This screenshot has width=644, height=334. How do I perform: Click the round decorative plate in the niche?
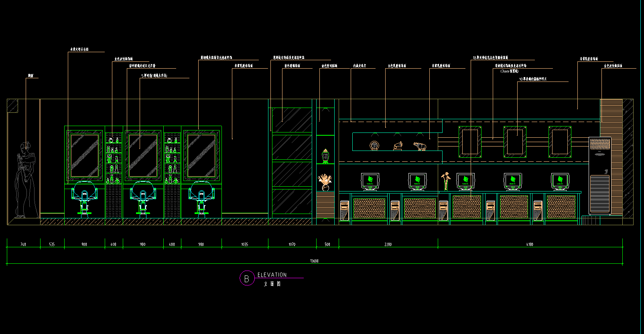tap(374, 146)
